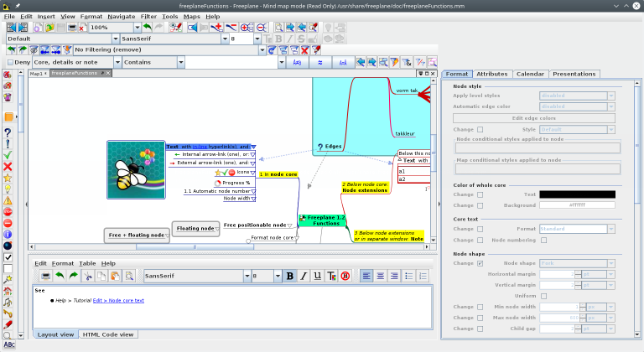Switch to the HTML Code view tab
Viewport: 644px width, 352px height.
point(108,334)
